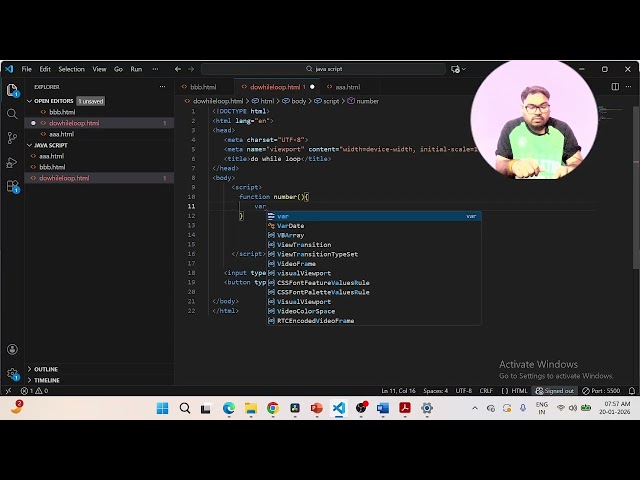
Task: Switch to aaa.html editor tab
Action: 348,87
